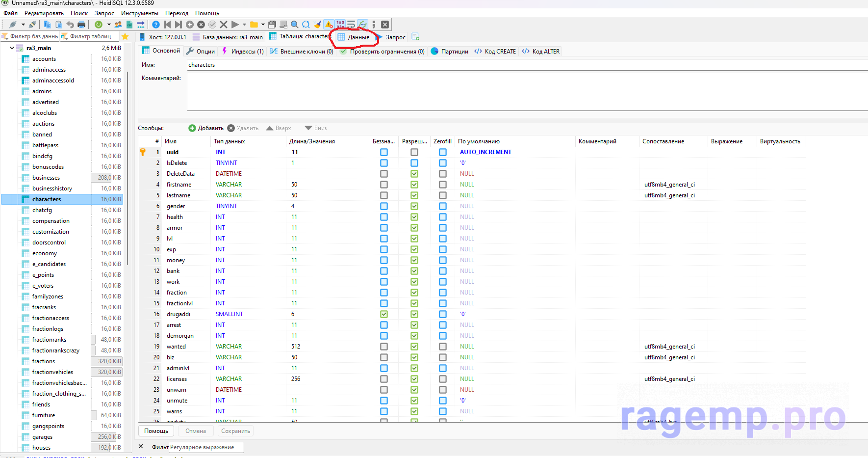Screen dimensions: 868x458
Task: Open dropdown arrow next to connect icon
Action: (x=23, y=25)
